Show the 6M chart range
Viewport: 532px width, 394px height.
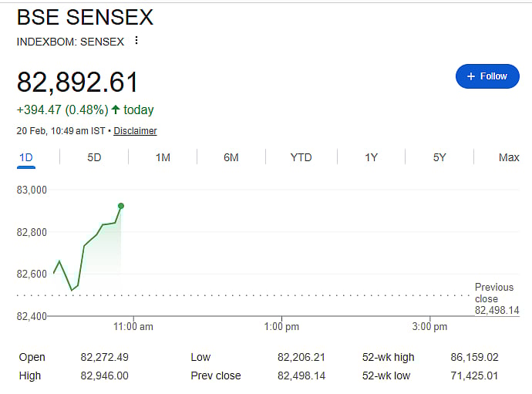tap(231, 157)
